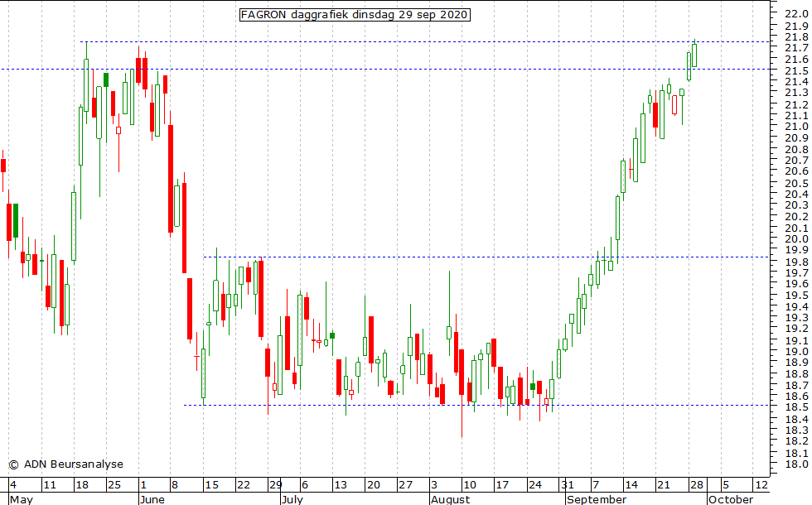Click date label 15 in June
This screenshot has width=812, height=505.
click(211, 485)
